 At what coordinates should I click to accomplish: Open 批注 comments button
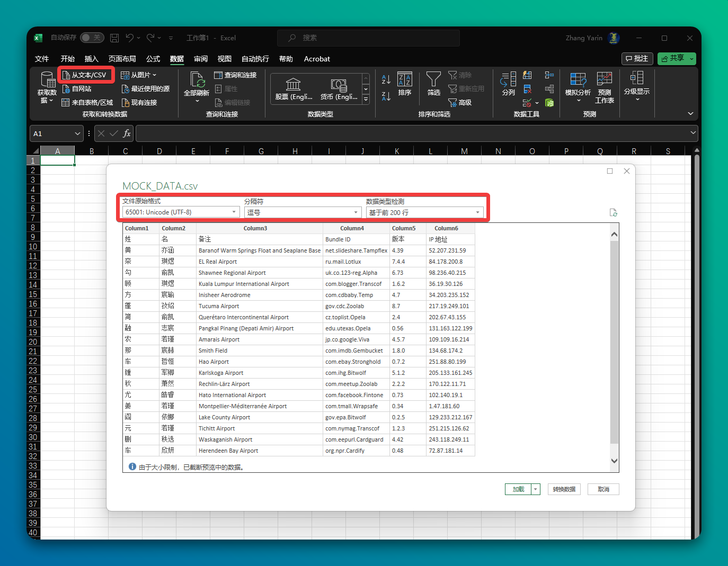tap(637, 58)
